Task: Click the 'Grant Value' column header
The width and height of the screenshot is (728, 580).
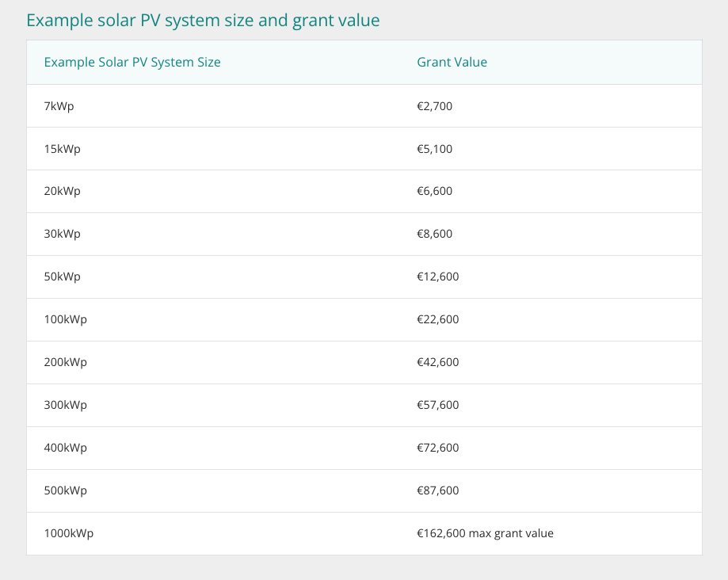Action: pos(452,63)
